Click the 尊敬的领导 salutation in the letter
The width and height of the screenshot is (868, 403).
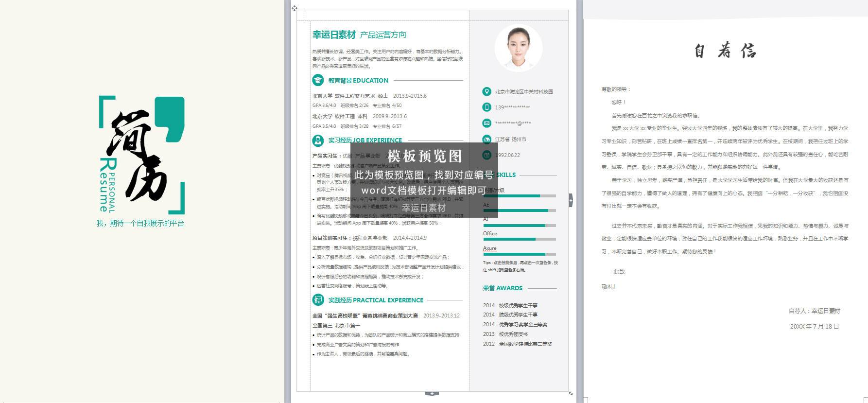[x=616, y=89]
